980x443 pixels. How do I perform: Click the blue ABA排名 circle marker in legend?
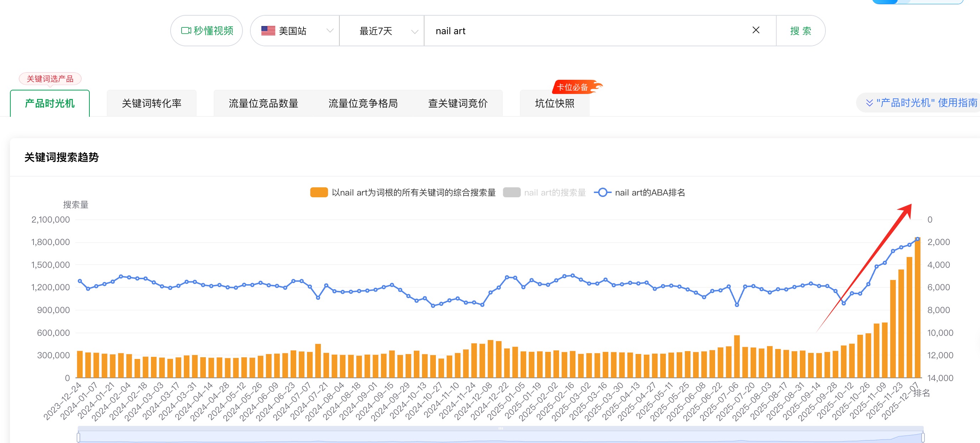(602, 193)
